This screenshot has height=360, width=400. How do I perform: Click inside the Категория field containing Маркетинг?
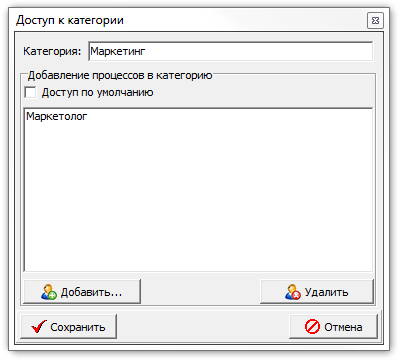coord(231,51)
